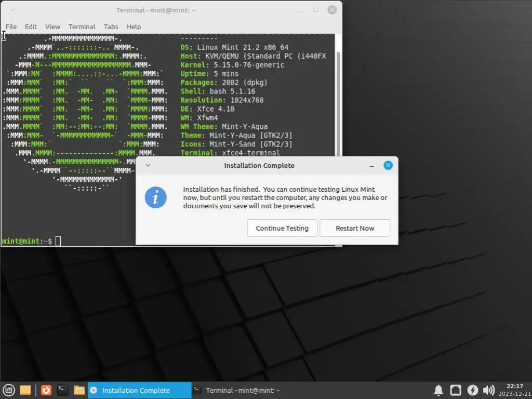
Task: Click 'Kernel: 5.15.0-76-generic' text
Action: tap(232, 65)
